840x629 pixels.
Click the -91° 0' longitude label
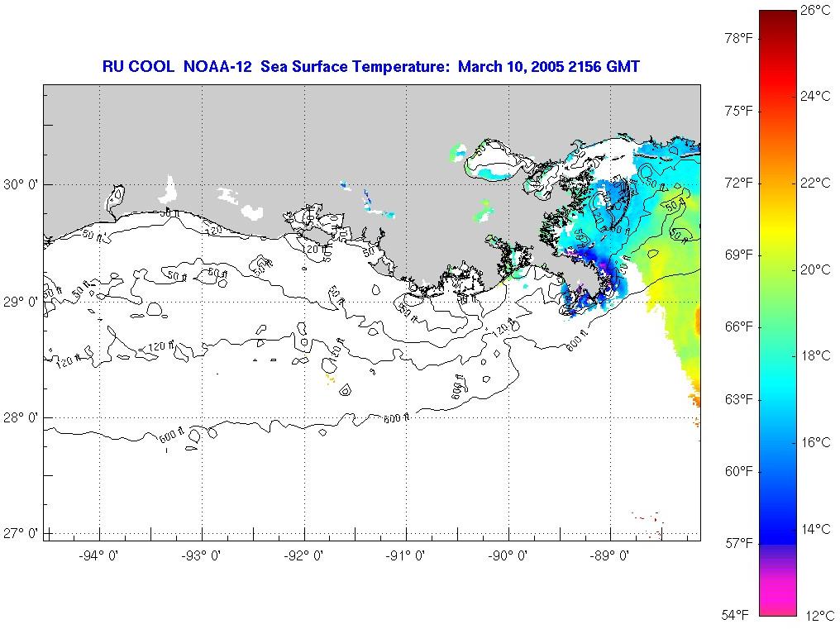click(x=405, y=556)
